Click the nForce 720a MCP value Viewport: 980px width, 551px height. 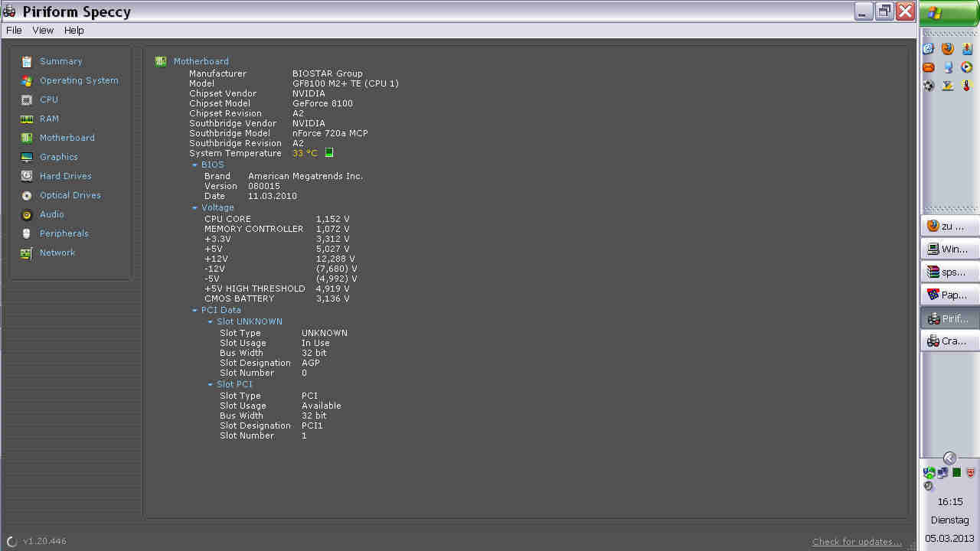330,133
